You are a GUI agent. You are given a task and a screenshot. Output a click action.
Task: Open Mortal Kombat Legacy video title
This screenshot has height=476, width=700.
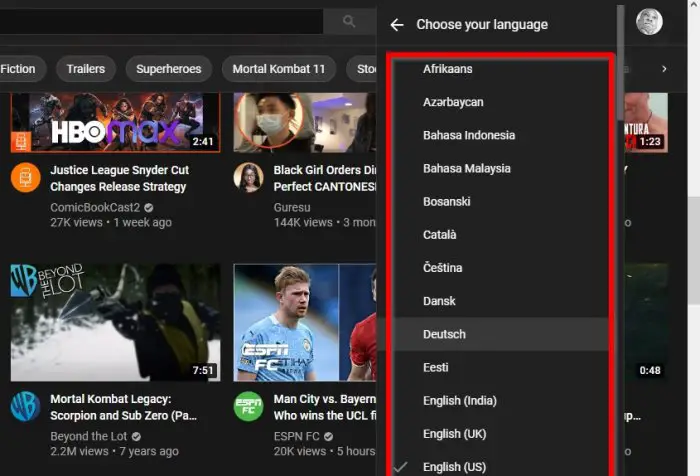point(124,407)
